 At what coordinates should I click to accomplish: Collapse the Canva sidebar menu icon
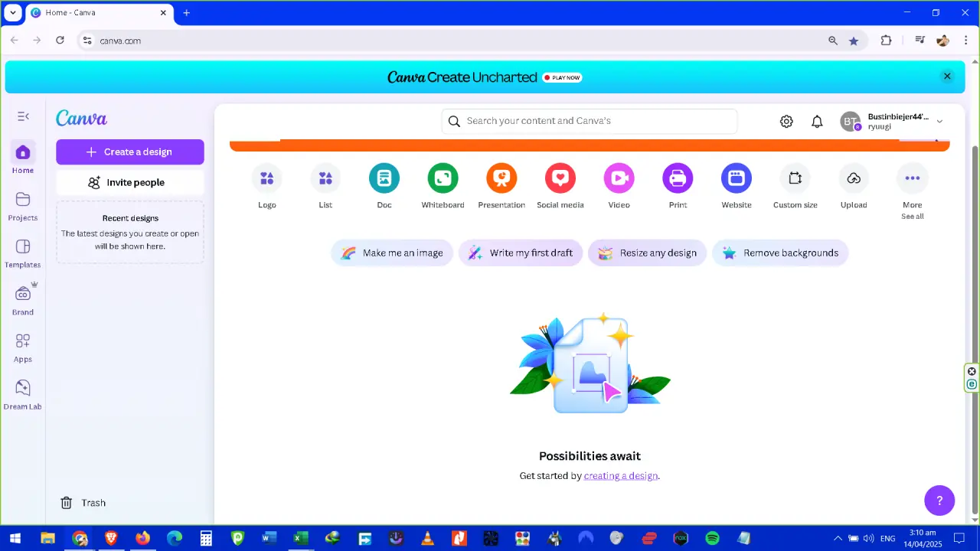click(x=23, y=116)
